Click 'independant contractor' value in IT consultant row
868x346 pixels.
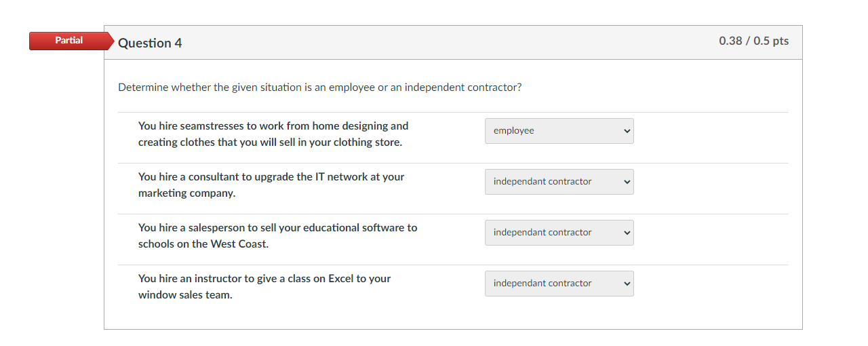pos(542,182)
